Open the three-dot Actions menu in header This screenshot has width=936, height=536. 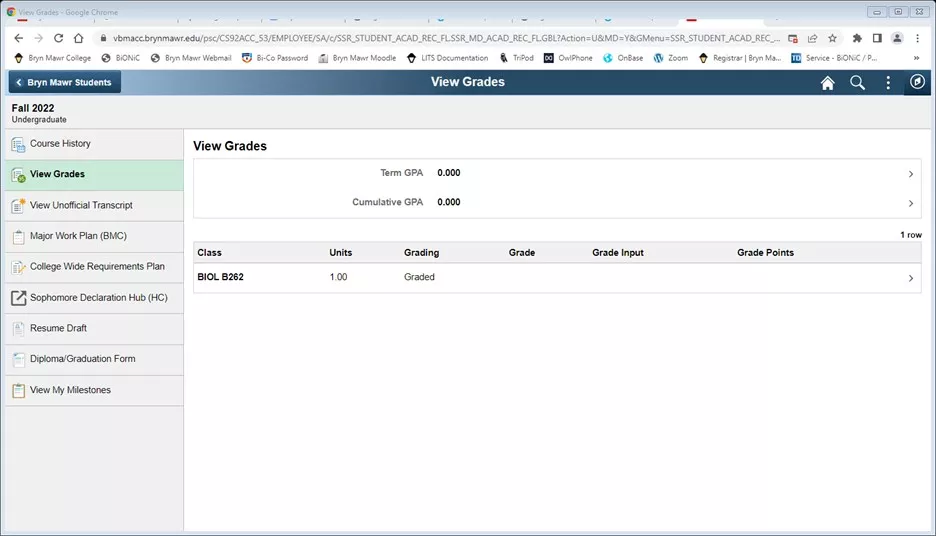pos(888,83)
